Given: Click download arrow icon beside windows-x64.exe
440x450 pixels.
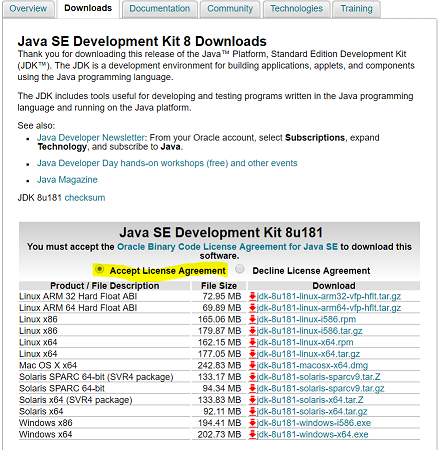Looking at the screenshot, I should 252,434.
